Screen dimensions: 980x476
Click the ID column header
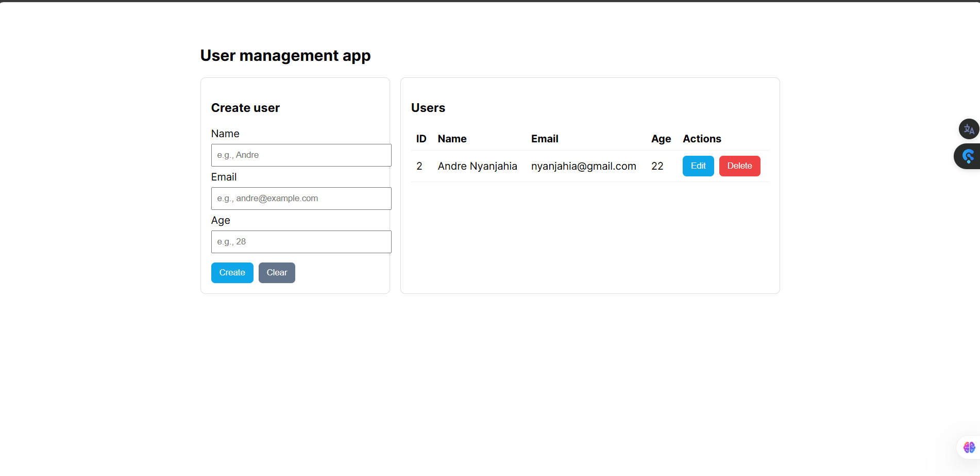click(x=421, y=139)
